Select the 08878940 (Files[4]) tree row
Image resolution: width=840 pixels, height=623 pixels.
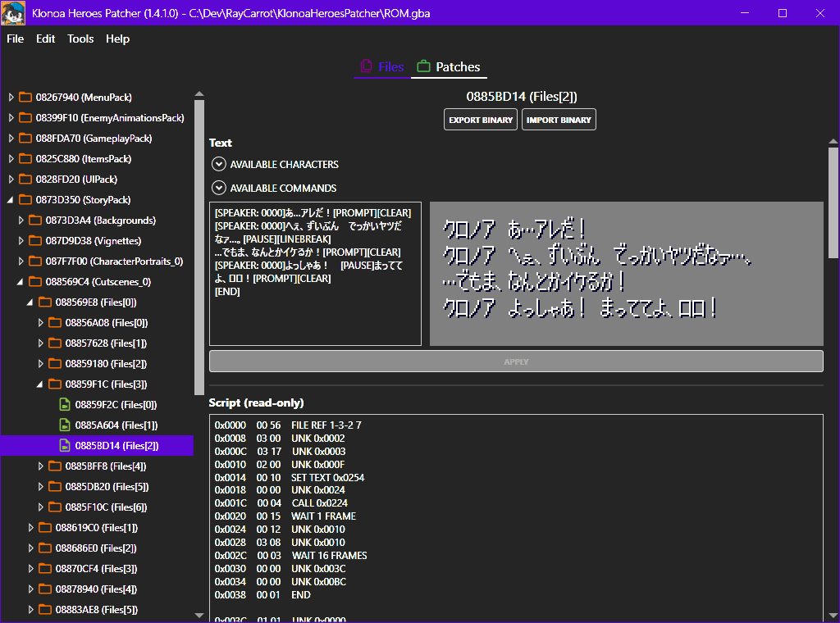(x=97, y=589)
